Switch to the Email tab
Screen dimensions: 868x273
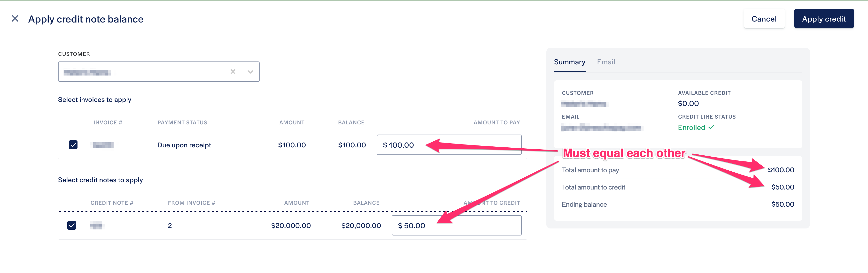(x=606, y=62)
